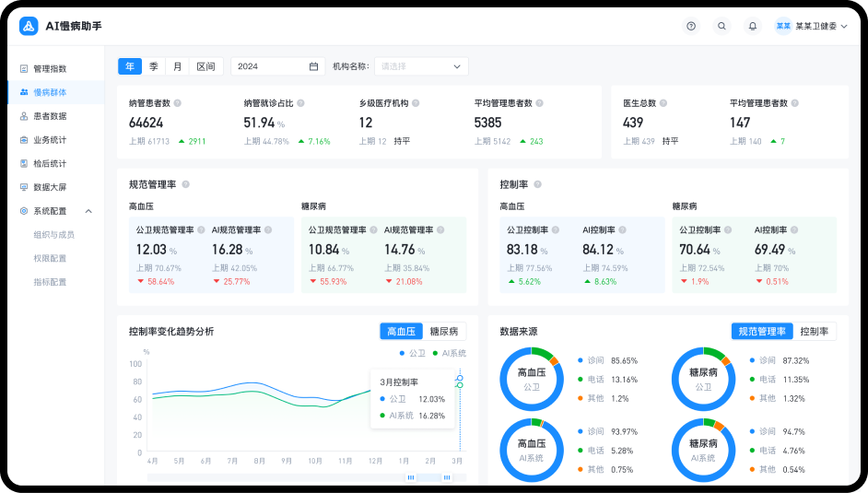
Task: Click the help question mark icon in header
Action: coord(691,27)
